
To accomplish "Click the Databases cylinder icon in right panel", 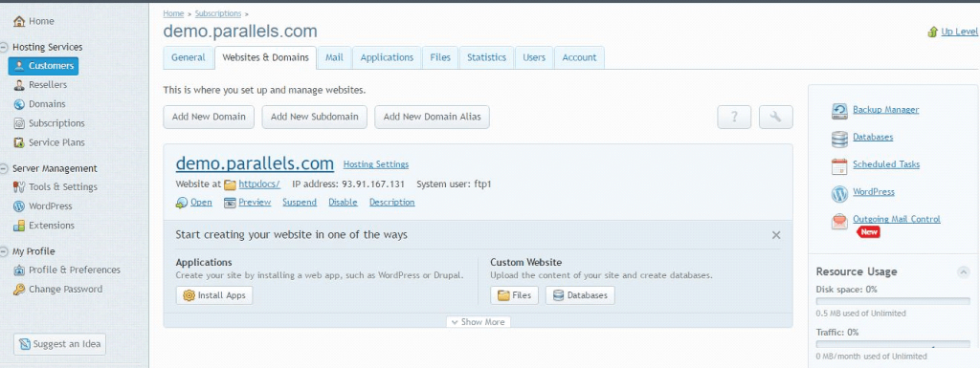I will pyautogui.click(x=839, y=140).
